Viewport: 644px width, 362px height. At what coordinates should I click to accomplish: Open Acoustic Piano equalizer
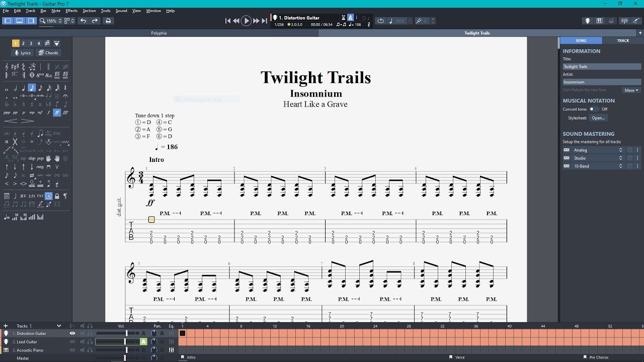[x=171, y=350]
